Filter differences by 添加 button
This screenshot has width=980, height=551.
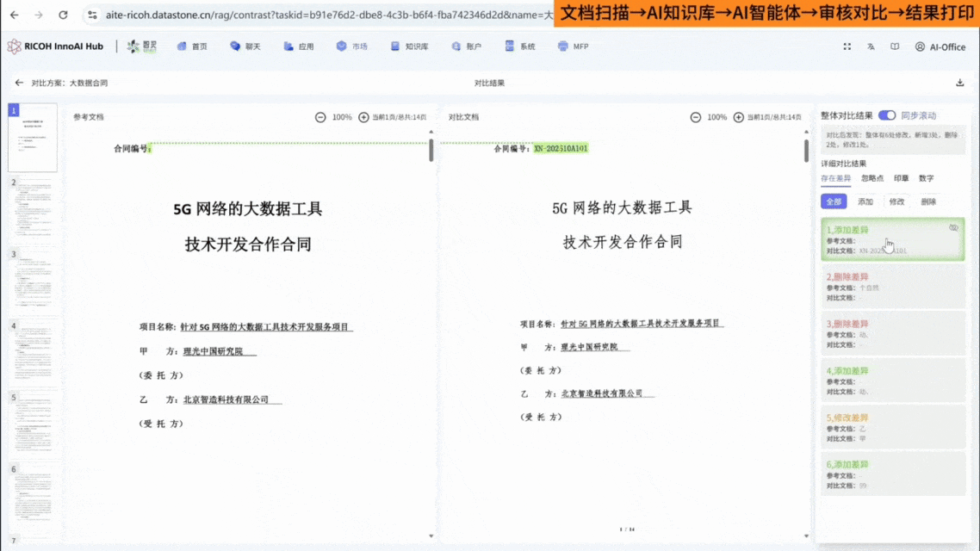pos(865,201)
